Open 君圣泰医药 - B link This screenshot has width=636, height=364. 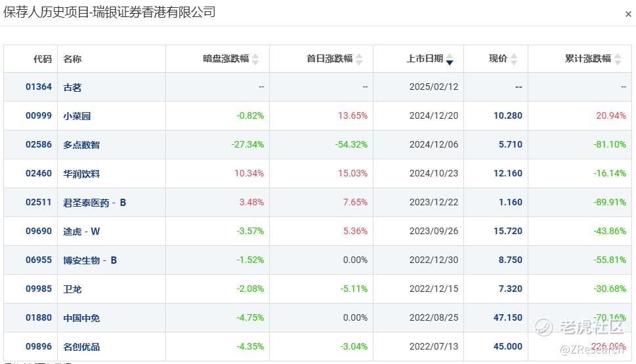tap(95, 202)
